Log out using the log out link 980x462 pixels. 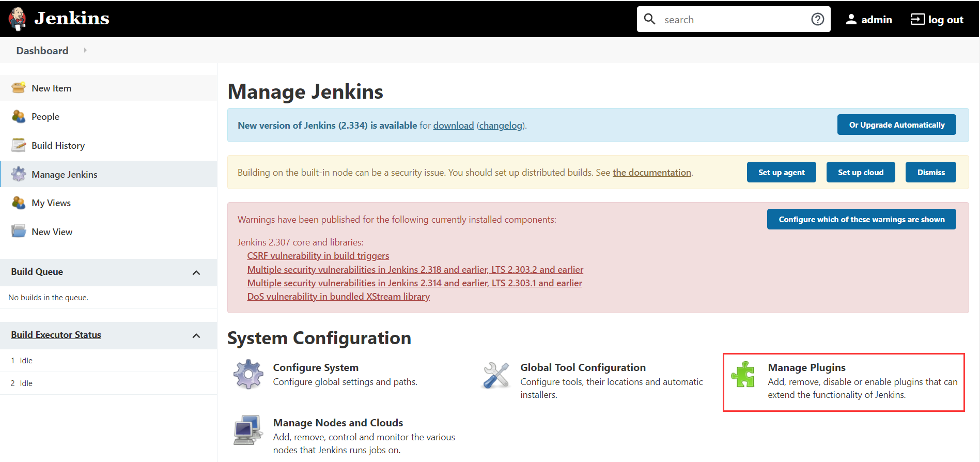coord(937,20)
